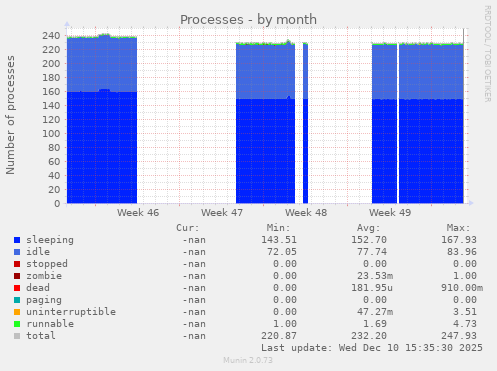Click the 'idle' legend label
Screen dimensions: 497x371
click(38, 252)
